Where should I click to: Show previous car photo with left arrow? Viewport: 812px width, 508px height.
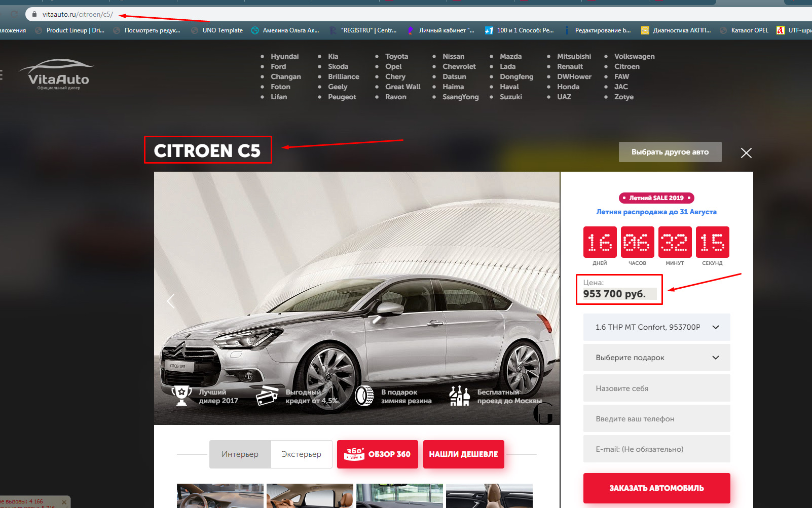[171, 301]
